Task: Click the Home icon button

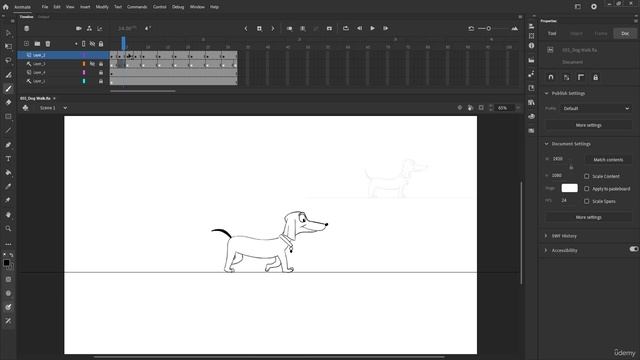Action: pos(6,7)
